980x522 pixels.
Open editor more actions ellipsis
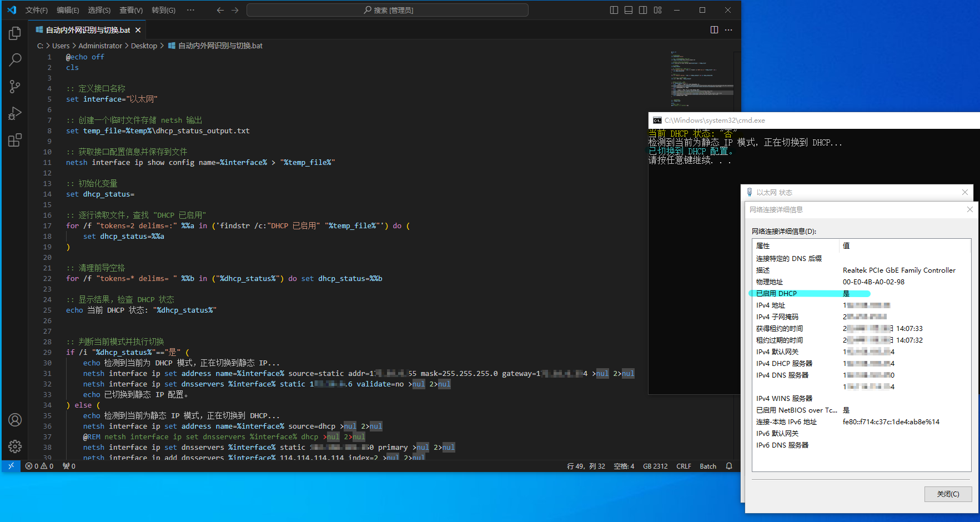[x=728, y=30]
